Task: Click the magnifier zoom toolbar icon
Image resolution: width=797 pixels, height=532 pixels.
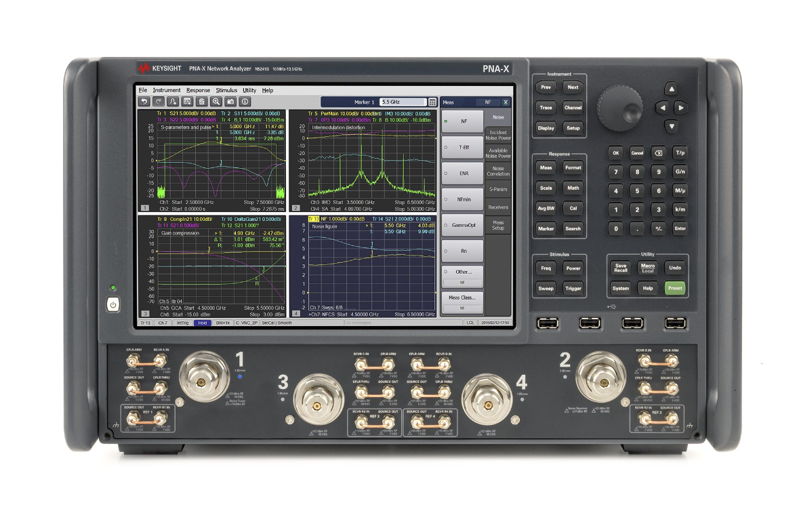Action: [216, 101]
